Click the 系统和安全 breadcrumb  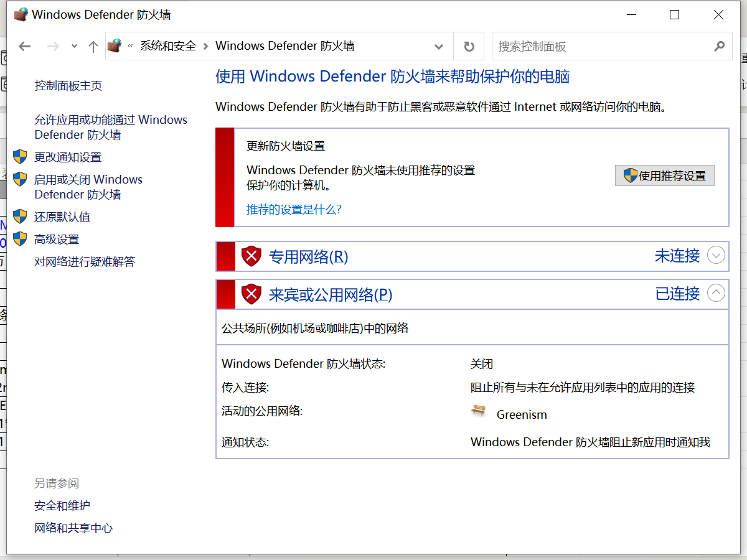point(167,45)
